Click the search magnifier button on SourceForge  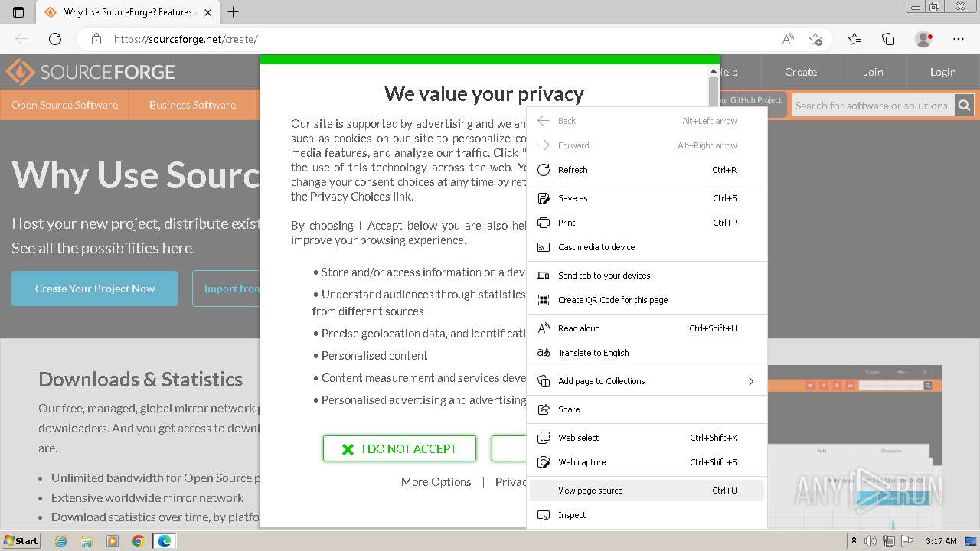pyautogui.click(x=965, y=106)
